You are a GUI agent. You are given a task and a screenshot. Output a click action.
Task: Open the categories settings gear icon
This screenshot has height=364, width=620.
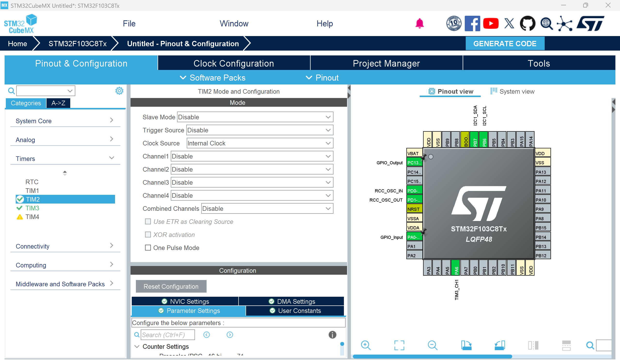pos(119,91)
